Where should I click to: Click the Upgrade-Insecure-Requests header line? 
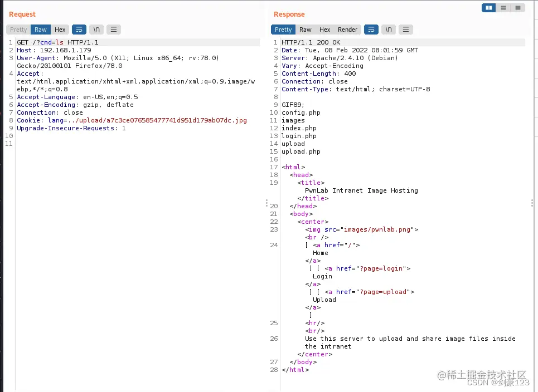click(x=71, y=128)
